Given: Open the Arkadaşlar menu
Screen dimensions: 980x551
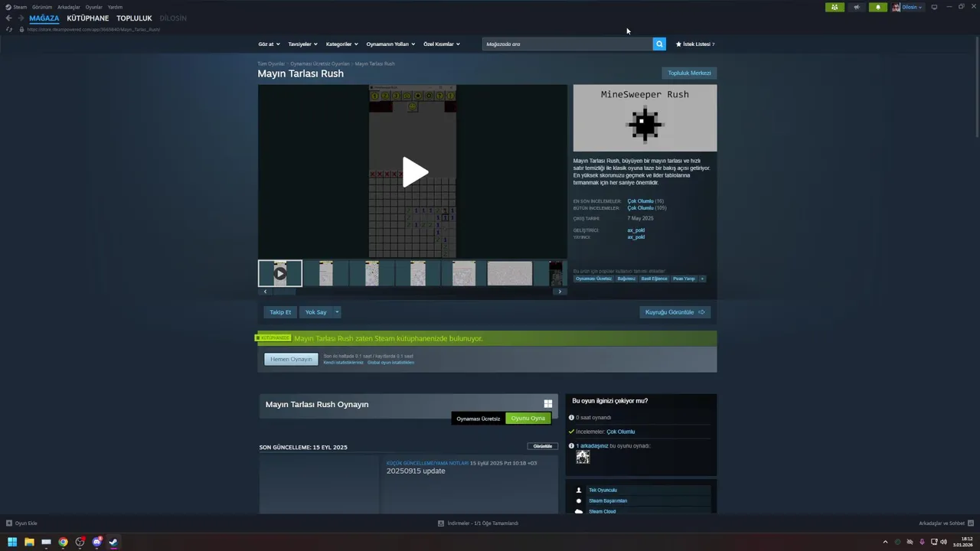Looking at the screenshot, I should (69, 7).
